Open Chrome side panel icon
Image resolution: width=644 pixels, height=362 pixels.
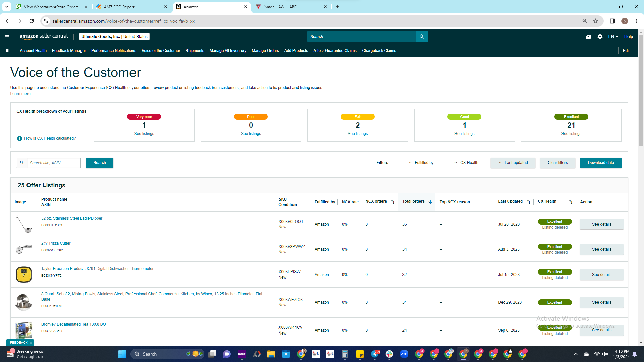612,21
